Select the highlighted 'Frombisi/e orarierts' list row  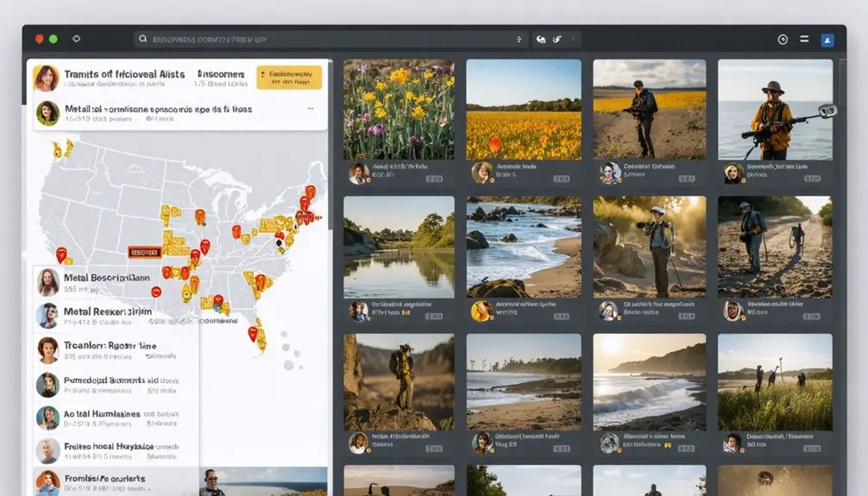pos(116,482)
